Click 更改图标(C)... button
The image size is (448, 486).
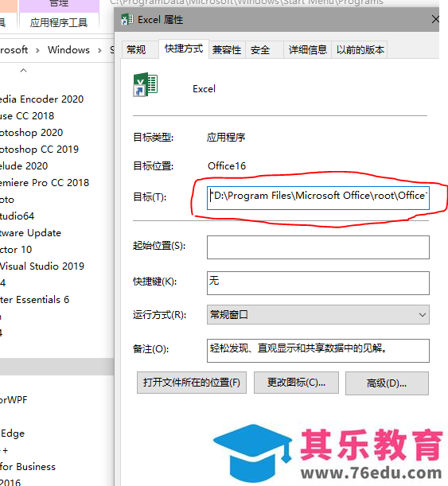(x=296, y=383)
